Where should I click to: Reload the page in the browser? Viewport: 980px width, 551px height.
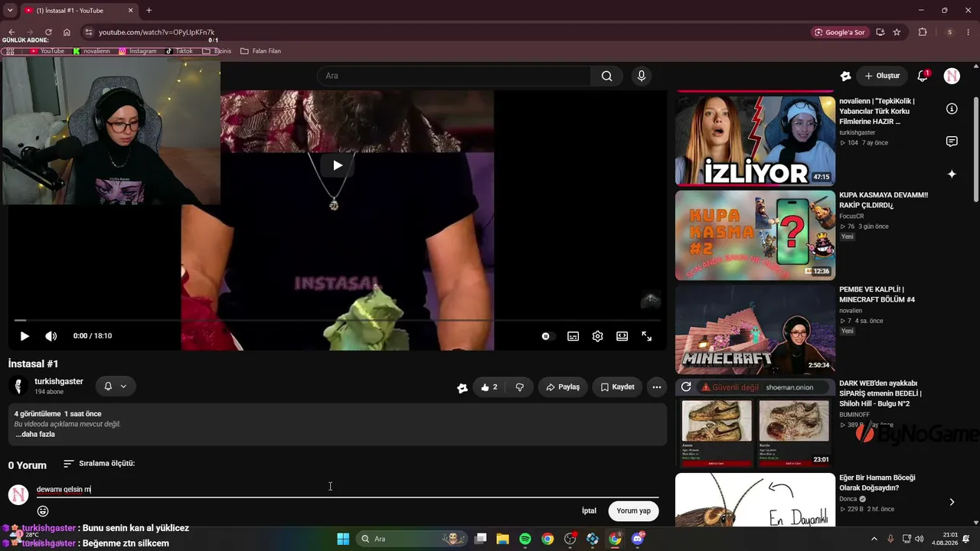tap(48, 32)
